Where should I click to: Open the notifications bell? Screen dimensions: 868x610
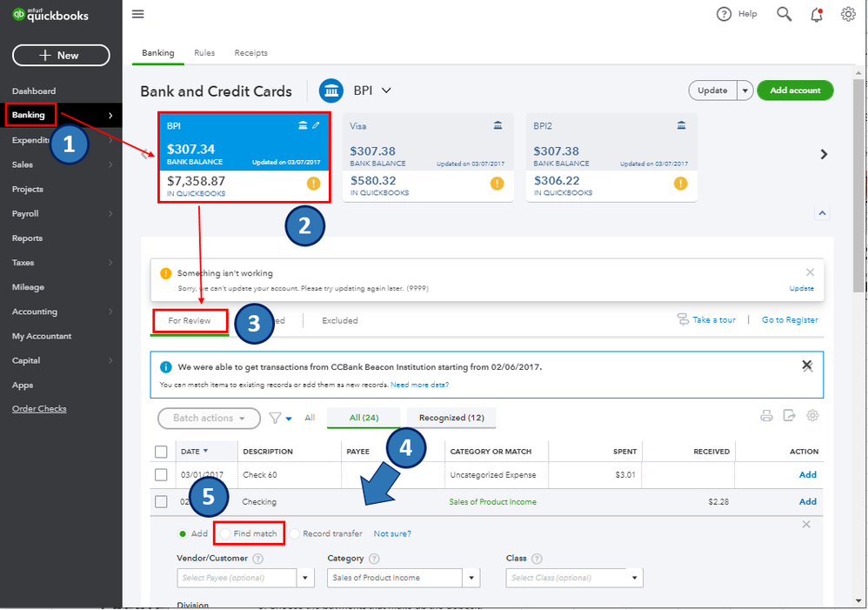(x=817, y=15)
